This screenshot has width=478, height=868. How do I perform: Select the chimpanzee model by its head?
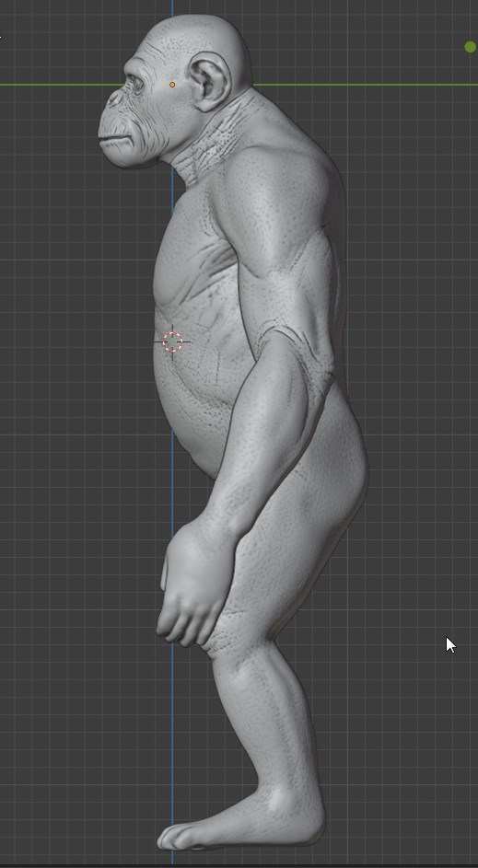[x=174, y=91]
